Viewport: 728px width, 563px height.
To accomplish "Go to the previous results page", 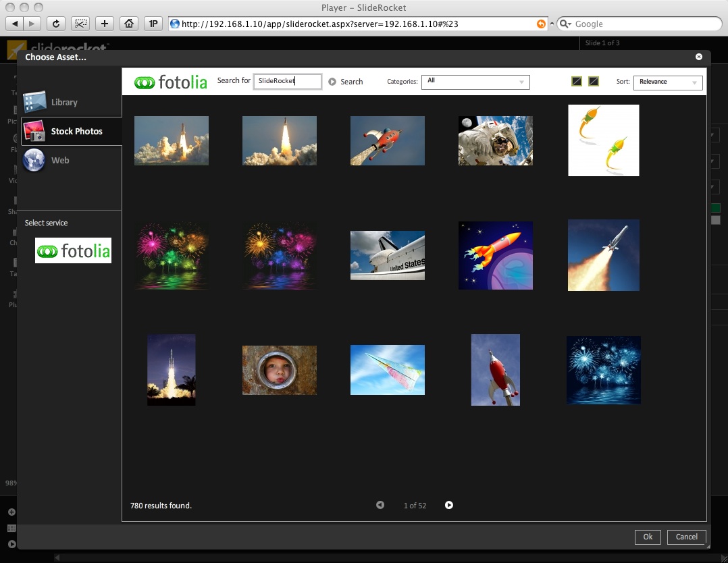I will (x=380, y=505).
